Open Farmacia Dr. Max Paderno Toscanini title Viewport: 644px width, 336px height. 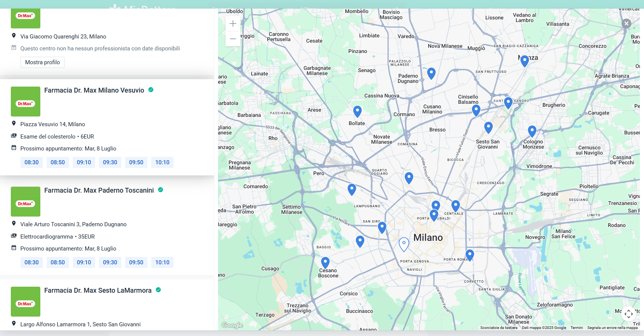coord(99,190)
